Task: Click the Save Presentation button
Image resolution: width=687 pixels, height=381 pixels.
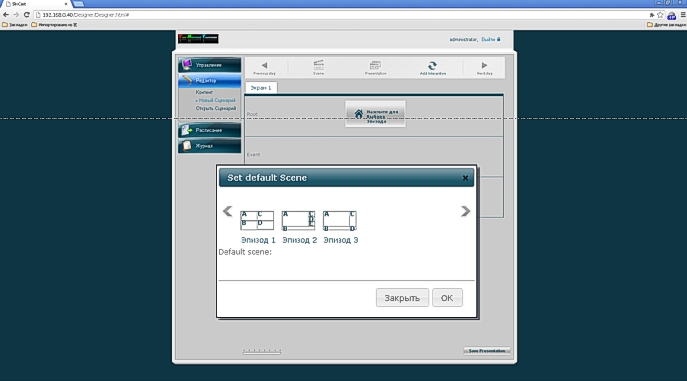Action: tap(487, 351)
